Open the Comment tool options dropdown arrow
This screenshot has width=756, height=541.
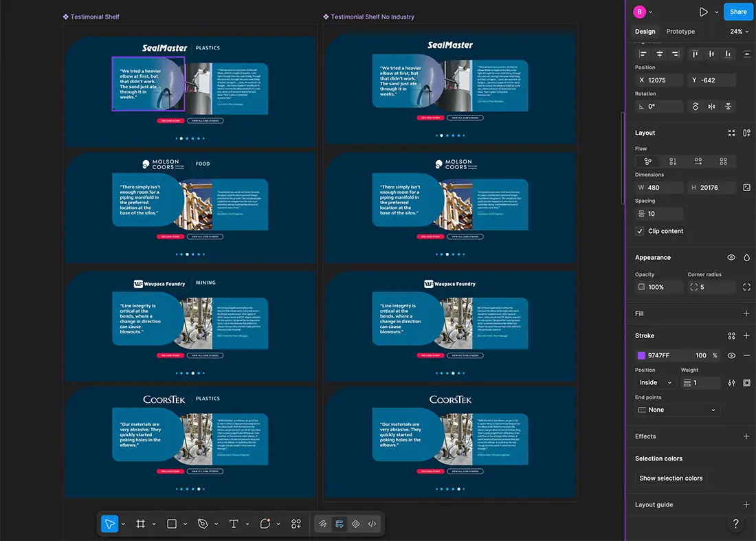[x=278, y=524]
